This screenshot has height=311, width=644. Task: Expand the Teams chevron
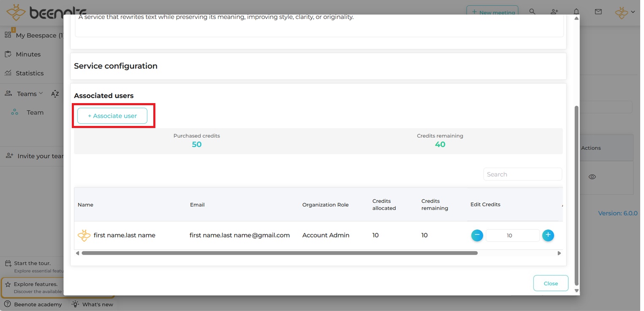click(x=41, y=93)
